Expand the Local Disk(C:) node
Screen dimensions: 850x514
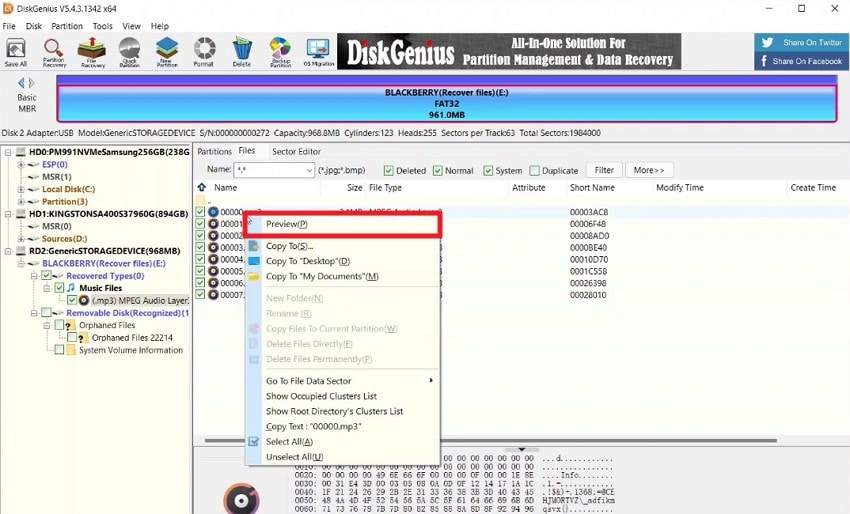[x=21, y=189]
